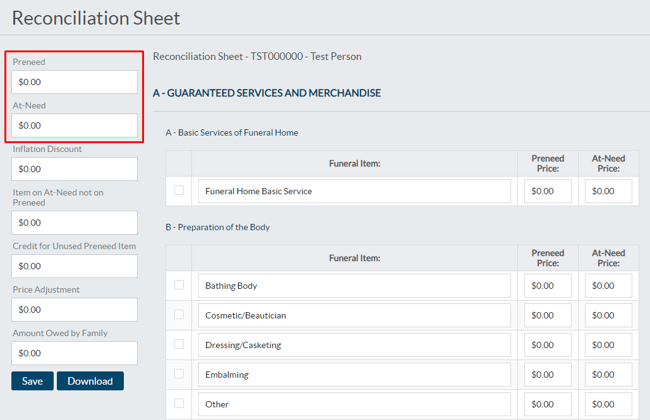650x420 pixels.
Task: Edit the Other item name field
Action: 354,404
